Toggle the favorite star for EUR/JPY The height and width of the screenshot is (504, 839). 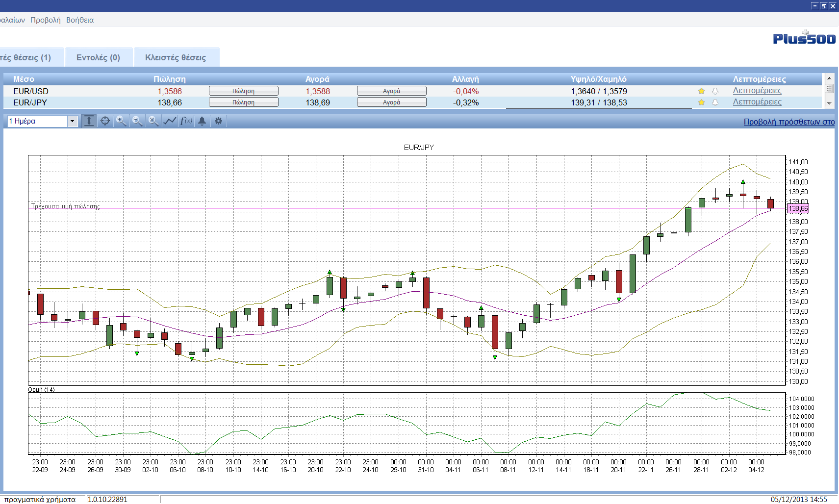(701, 102)
